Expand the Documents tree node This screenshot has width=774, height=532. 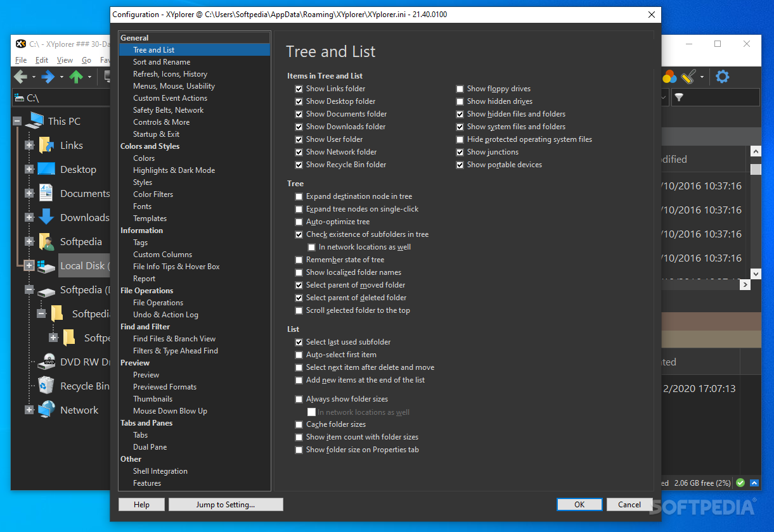[29, 193]
